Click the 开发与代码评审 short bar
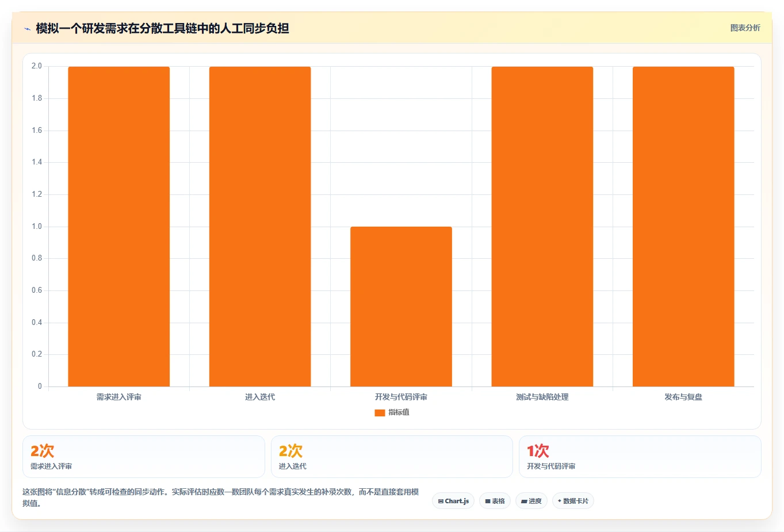 [x=401, y=307]
